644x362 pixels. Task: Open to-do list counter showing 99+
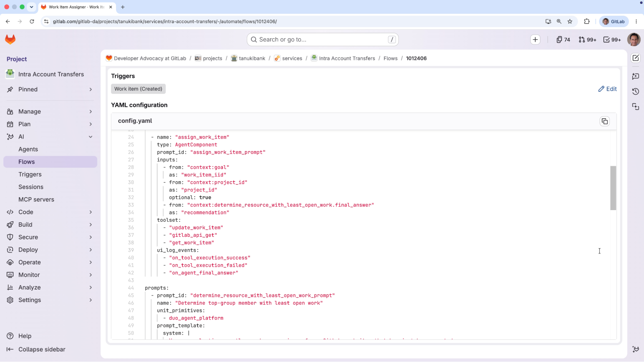pos(612,40)
